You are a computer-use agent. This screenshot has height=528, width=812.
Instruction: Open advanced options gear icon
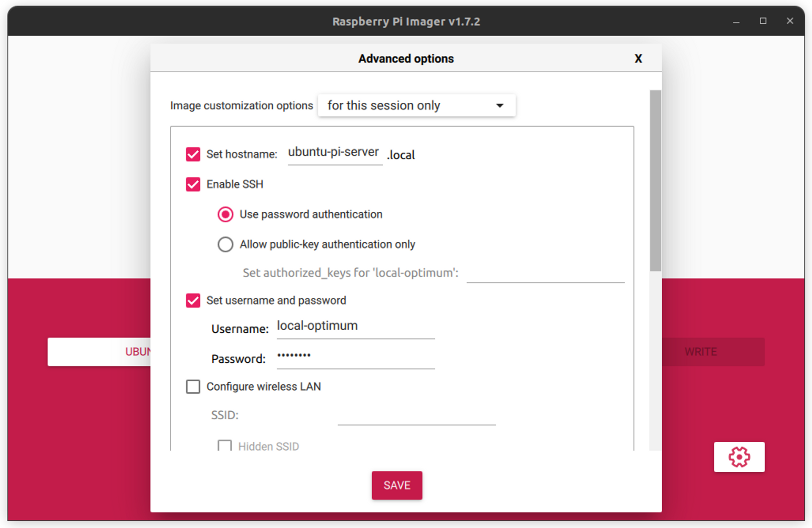[x=739, y=457]
